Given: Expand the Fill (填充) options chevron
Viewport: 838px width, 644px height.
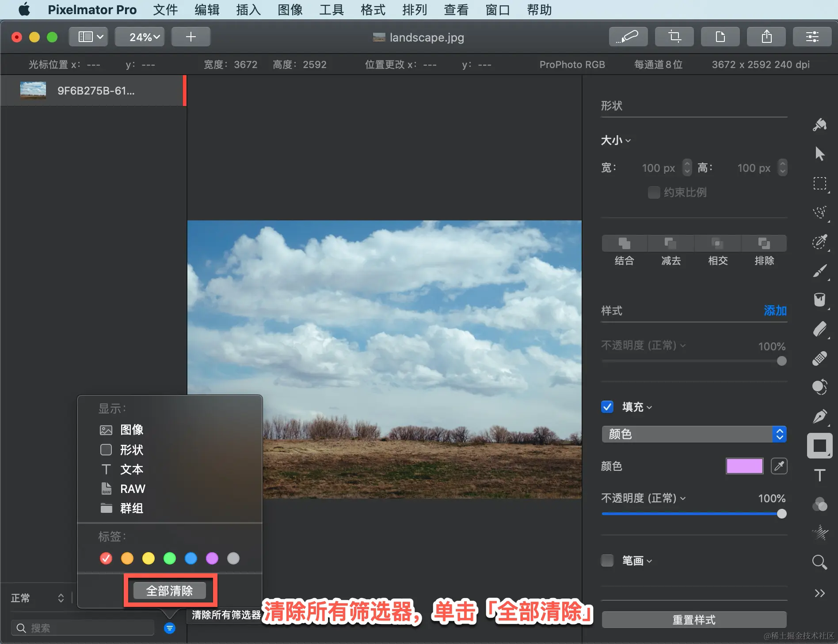Looking at the screenshot, I should (x=649, y=407).
